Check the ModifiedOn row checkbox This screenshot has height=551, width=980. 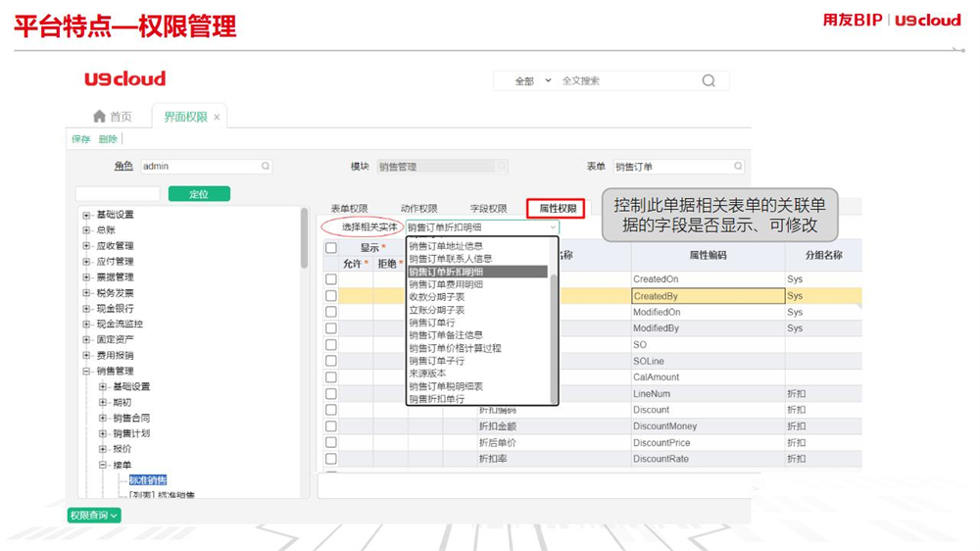[331, 312]
